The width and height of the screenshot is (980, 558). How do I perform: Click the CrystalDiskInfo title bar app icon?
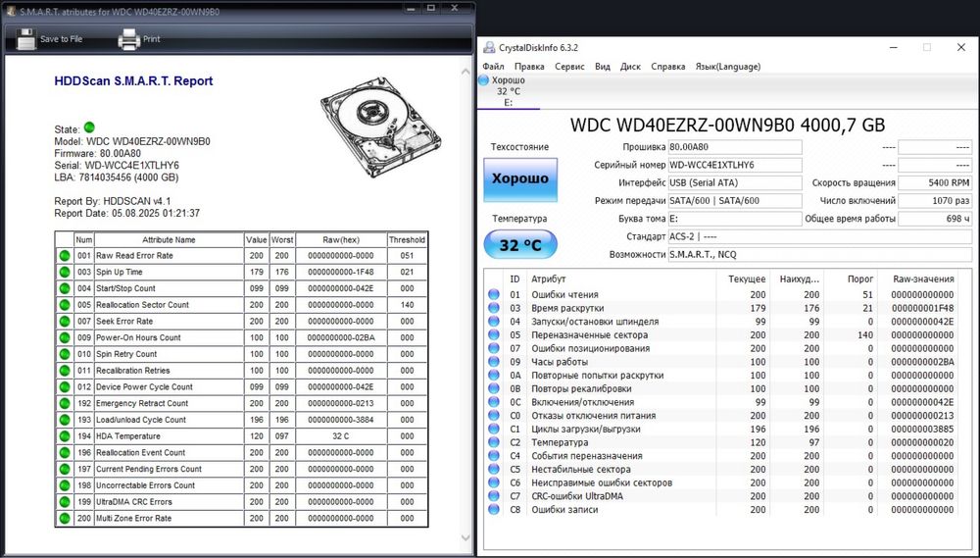point(489,47)
